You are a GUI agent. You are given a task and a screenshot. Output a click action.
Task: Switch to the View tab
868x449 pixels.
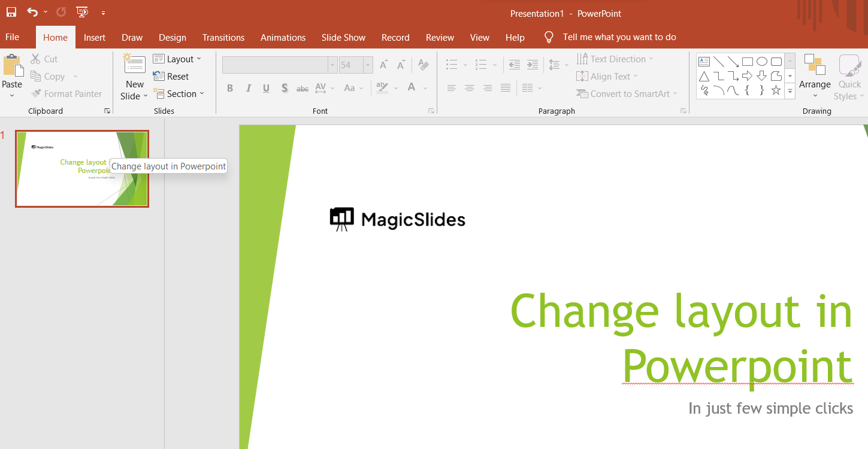[x=480, y=37]
